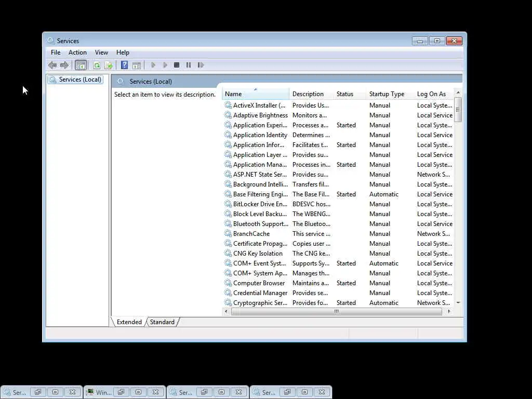Sort by the Description column header
This screenshot has height=399, width=532.
click(x=312, y=94)
